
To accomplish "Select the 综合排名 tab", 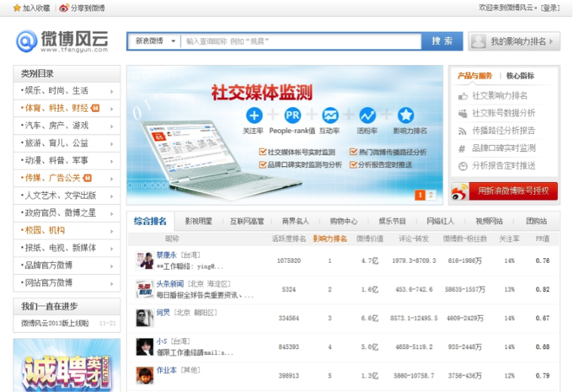I will coord(150,221).
